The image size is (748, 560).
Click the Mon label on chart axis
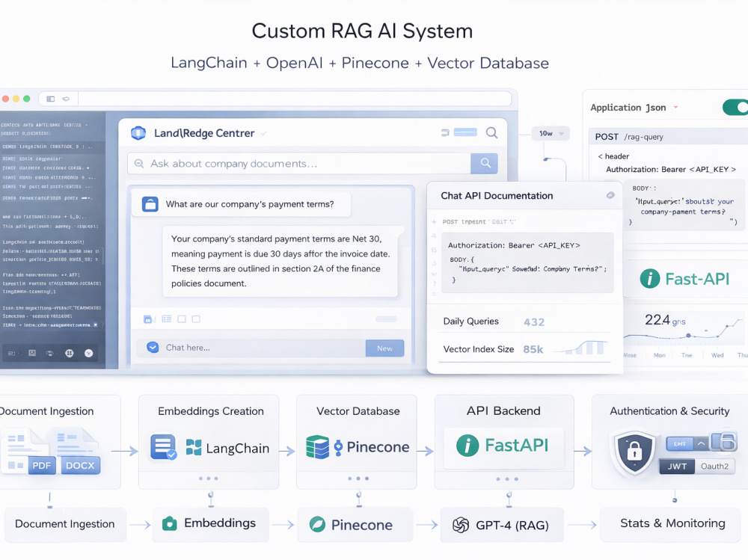pyautogui.click(x=659, y=355)
